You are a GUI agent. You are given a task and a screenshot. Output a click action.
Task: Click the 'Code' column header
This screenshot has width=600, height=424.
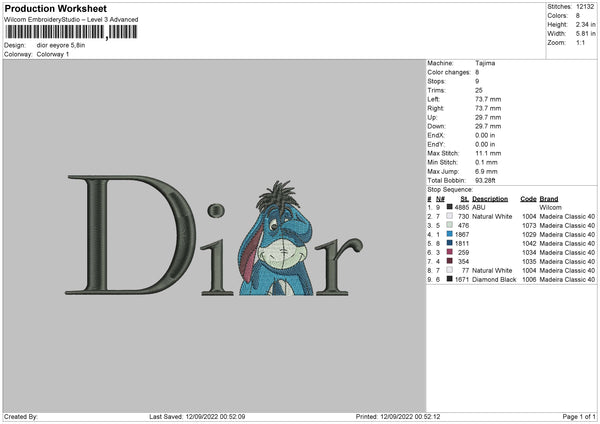coord(528,199)
